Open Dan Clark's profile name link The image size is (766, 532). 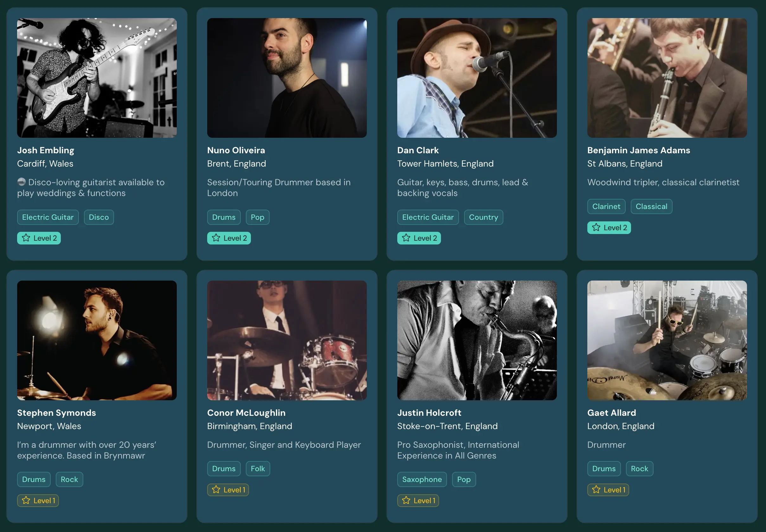(x=418, y=150)
